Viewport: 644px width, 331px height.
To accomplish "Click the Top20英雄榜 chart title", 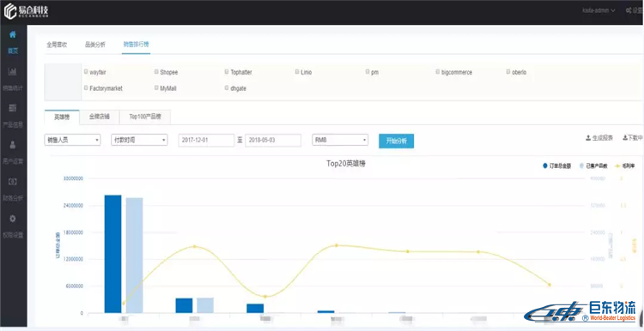I will pyautogui.click(x=346, y=164).
